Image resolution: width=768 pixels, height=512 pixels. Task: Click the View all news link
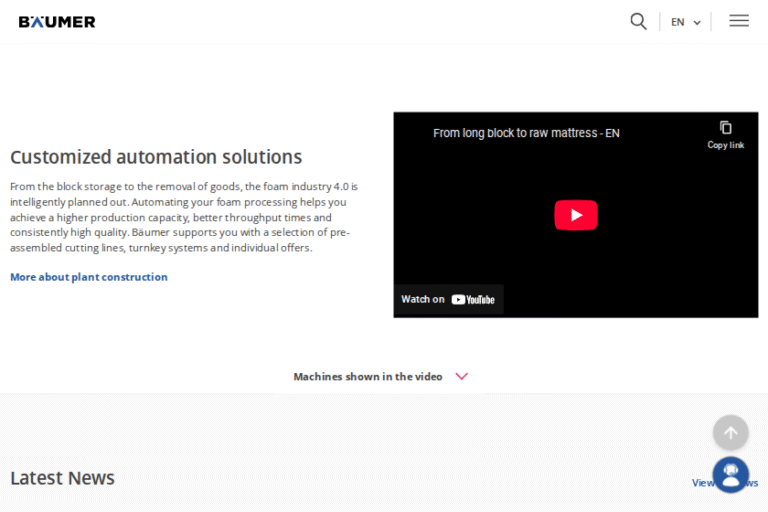point(700,483)
